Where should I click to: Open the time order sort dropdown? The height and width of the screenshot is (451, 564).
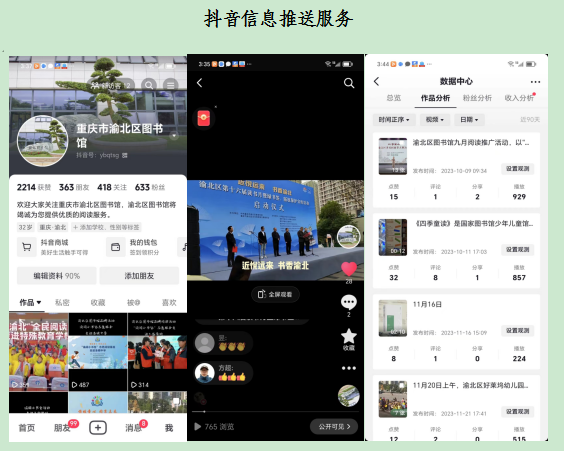click(394, 119)
